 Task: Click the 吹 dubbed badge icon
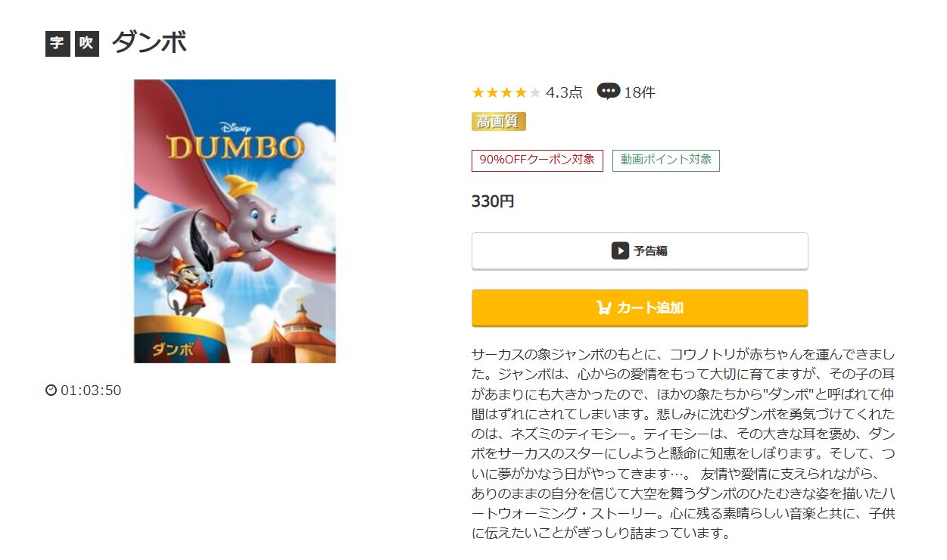87,44
